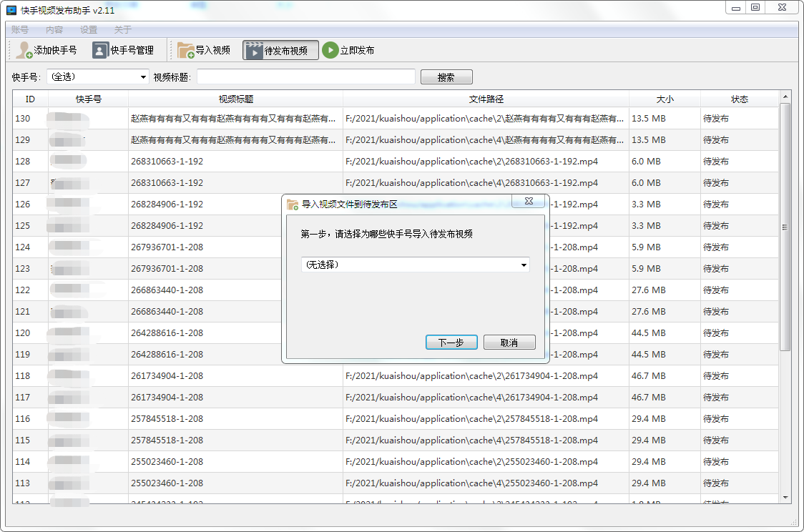This screenshot has height=532, width=804.
Task: Click title 267936701-1-208 in row 124
Action: pyautogui.click(x=167, y=247)
